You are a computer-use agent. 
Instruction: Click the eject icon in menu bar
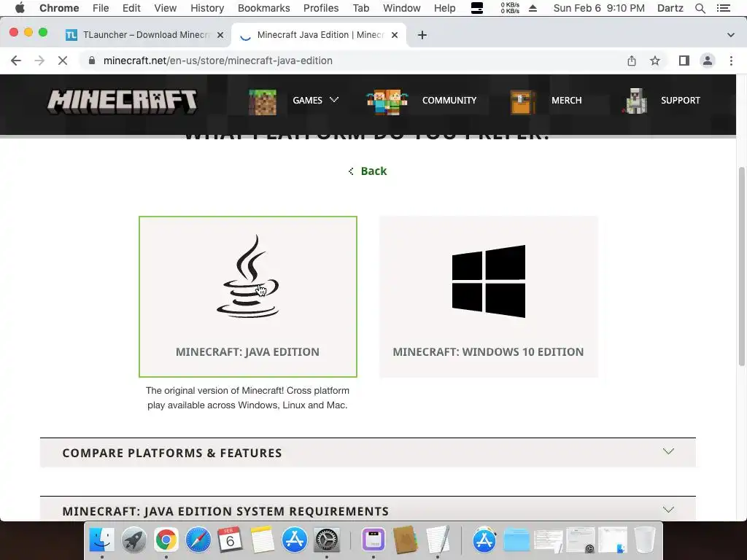point(533,8)
